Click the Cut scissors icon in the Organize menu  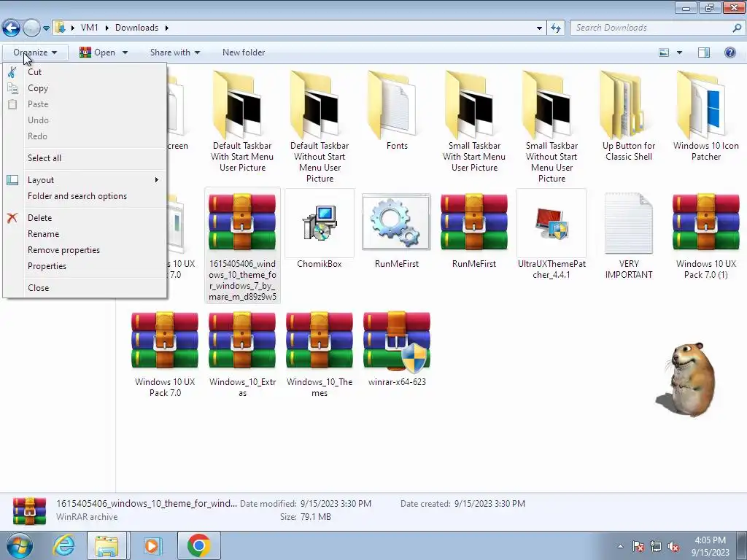12,72
